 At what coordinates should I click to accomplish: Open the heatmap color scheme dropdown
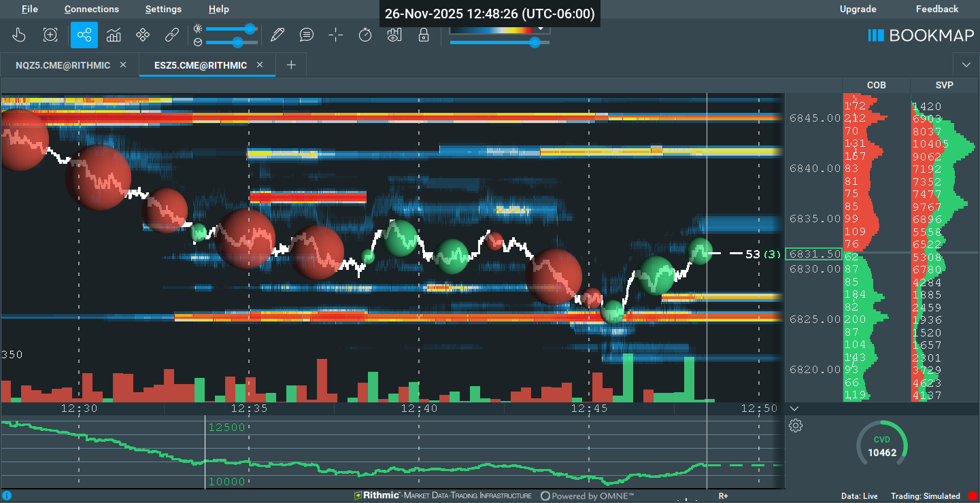[x=541, y=29]
